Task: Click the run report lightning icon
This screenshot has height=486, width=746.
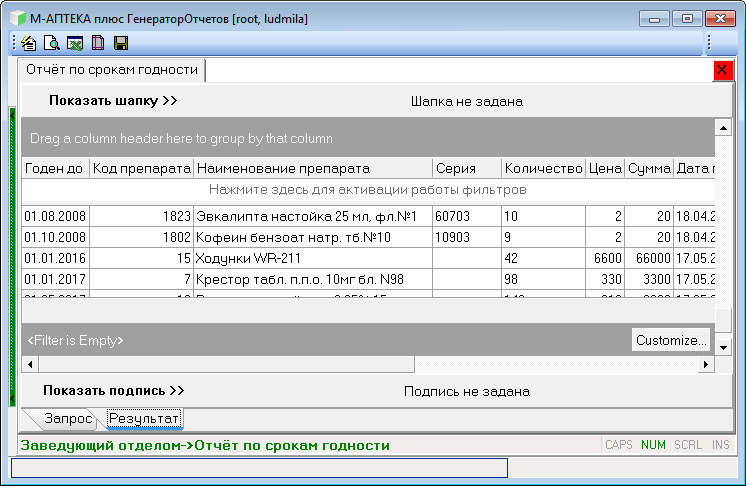Action: (29, 43)
